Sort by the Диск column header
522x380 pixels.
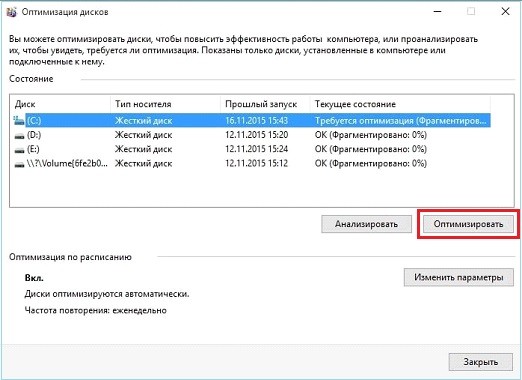[x=60, y=104]
